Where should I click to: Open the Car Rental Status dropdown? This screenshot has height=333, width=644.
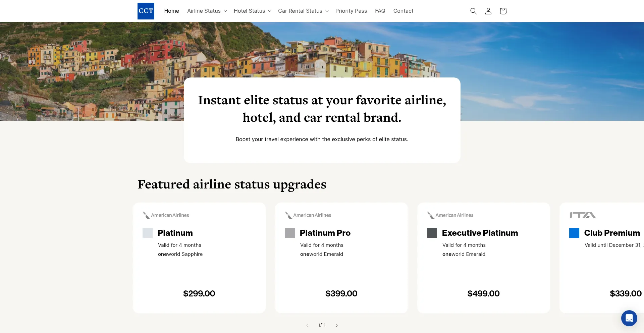303,11
